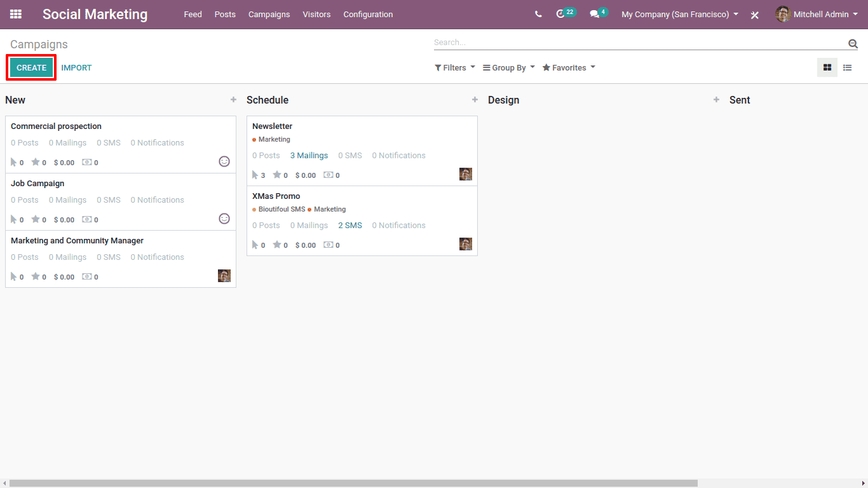
Task: Click Mitchell Admin avatar in navbar
Action: tap(783, 14)
